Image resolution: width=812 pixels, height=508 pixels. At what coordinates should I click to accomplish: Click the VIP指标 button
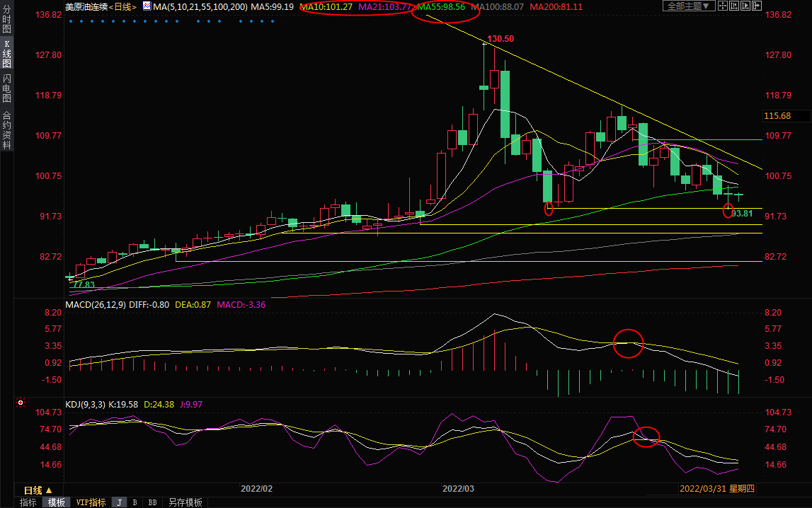pyautogui.click(x=91, y=502)
